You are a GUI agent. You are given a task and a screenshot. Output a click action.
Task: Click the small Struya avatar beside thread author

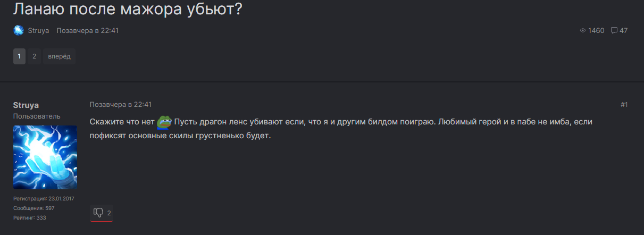19,30
